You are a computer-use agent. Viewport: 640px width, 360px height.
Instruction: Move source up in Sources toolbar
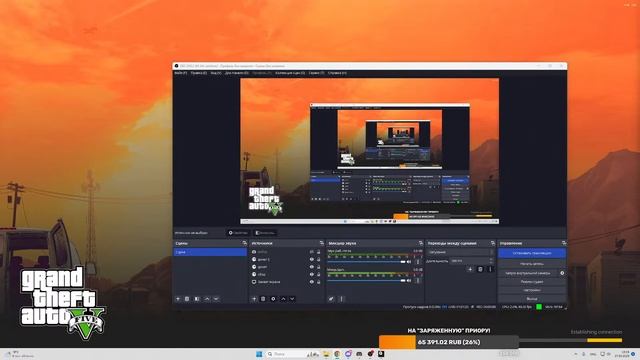[283, 299]
